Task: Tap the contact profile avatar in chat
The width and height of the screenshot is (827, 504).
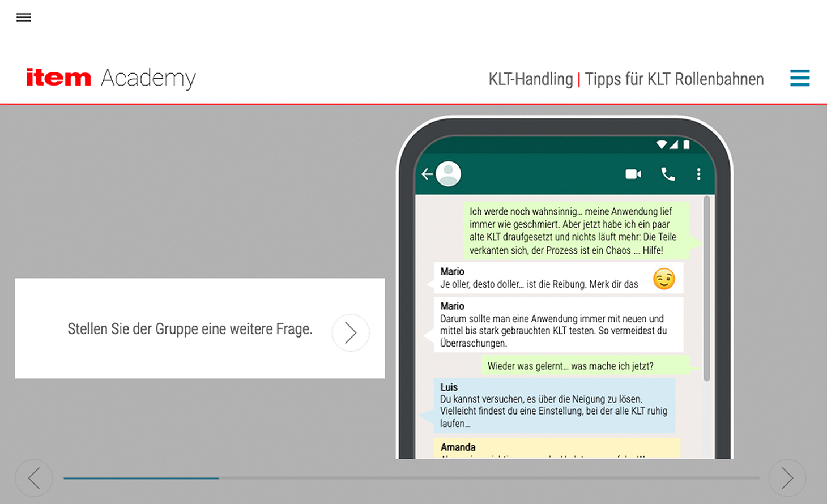Action: click(449, 174)
